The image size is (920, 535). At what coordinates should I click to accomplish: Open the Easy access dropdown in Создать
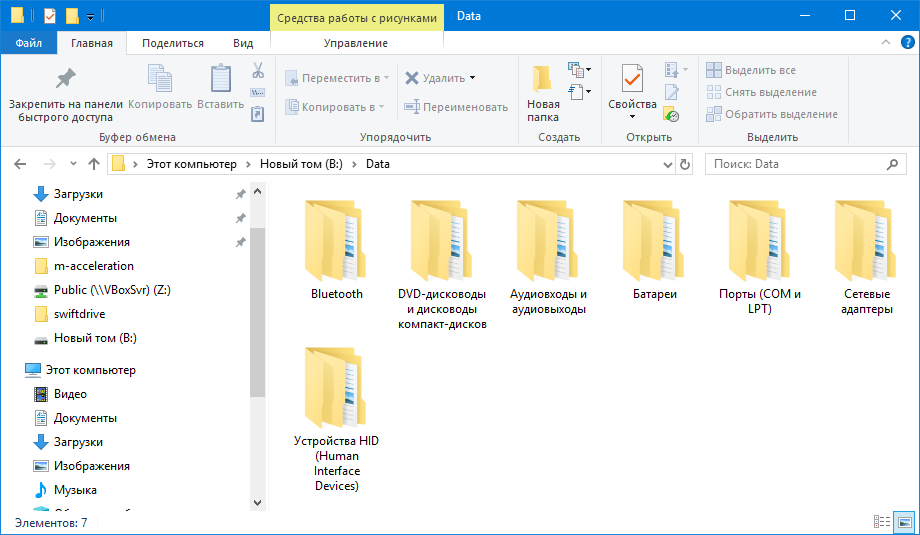(579, 92)
